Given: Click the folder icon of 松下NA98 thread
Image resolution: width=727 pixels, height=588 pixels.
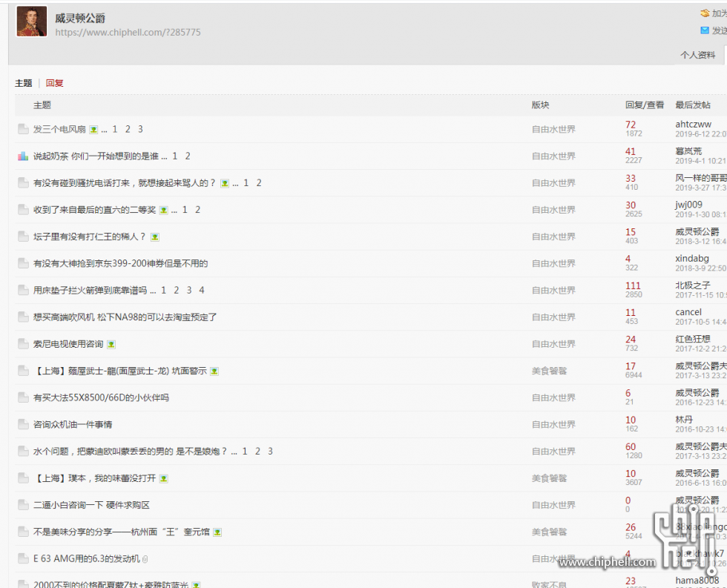Looking at the screenshot, I should pyautogui.click(x=23, y=317).
